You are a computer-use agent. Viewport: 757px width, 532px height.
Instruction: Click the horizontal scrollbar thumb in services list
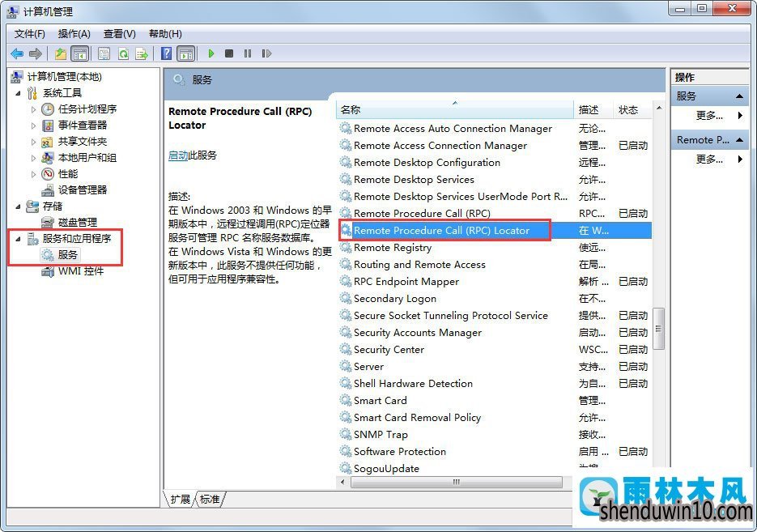457,482
